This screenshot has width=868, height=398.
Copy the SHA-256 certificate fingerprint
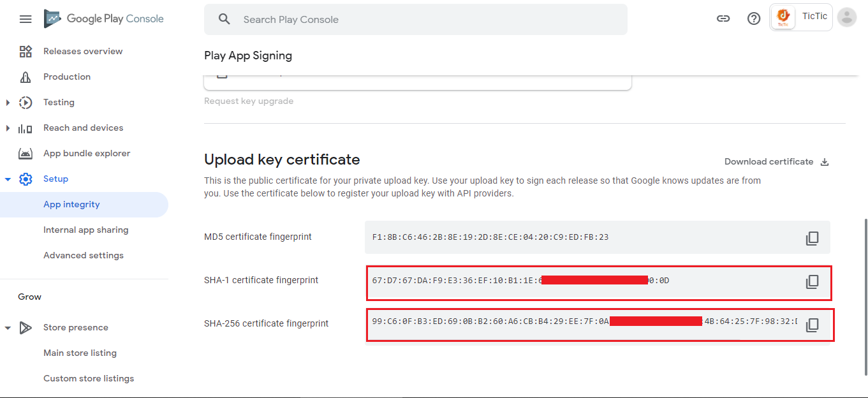tap(812, 325)
